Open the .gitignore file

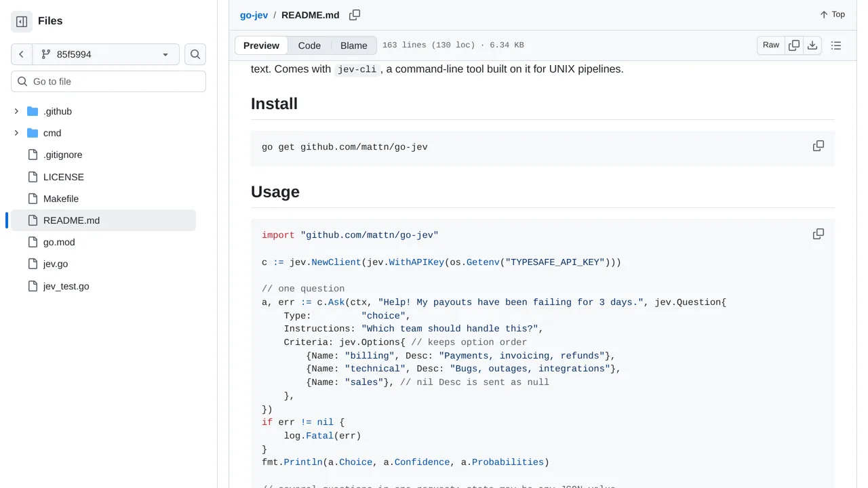62,155
